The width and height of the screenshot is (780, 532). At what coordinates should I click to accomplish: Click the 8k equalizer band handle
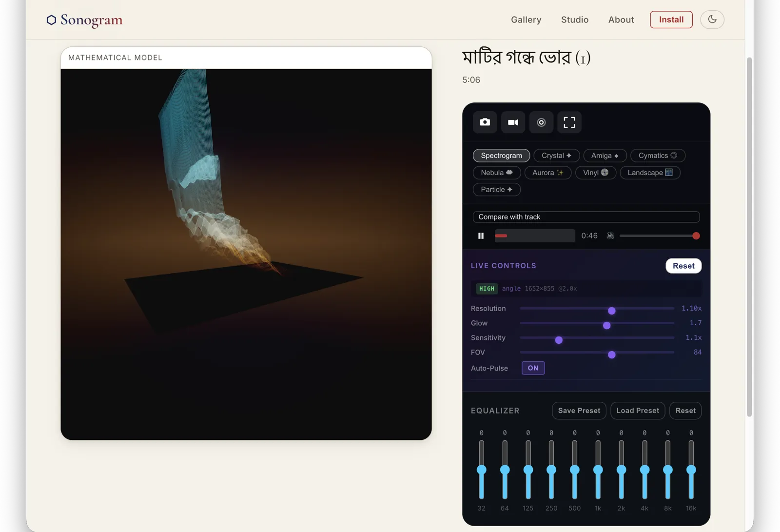click(x=668, y=470)
